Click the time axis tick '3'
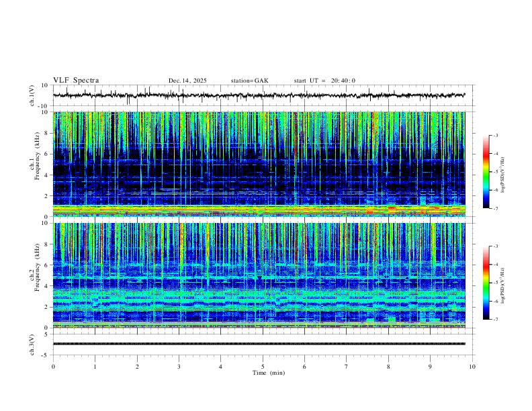This screenshot has width=532, height=411. pyautogui.click(x=179, y=367)
